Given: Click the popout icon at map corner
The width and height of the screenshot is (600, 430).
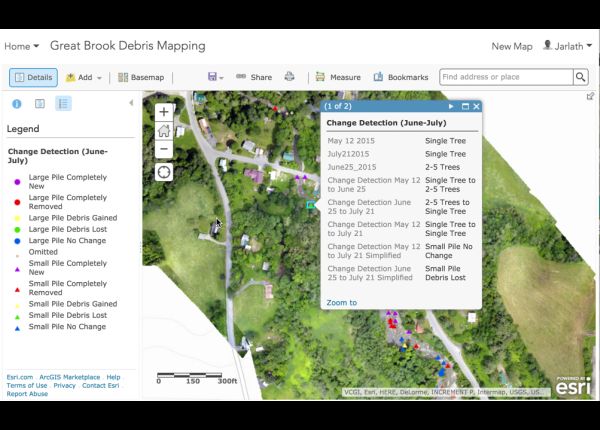Looking at the screenshot, I should click(590, 96).
